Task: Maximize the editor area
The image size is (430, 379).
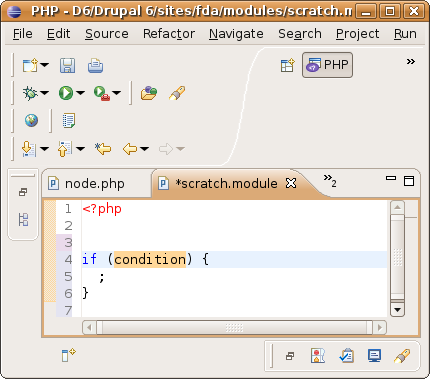Action: (x=409, y=181)
